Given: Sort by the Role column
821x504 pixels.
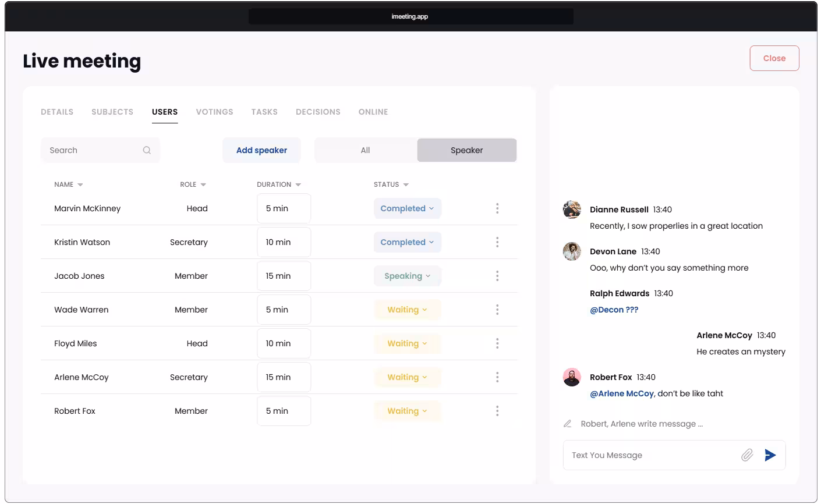Looking at the screenshot, I should (193, 184).
